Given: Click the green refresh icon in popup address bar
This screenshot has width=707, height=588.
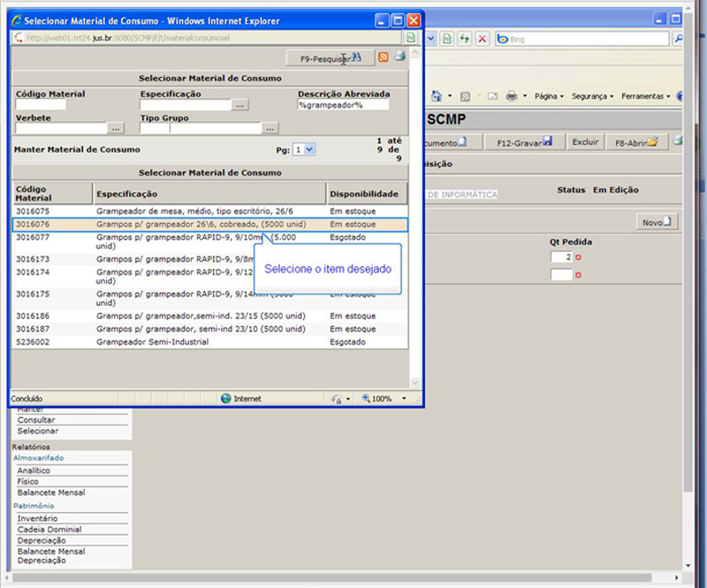Looking at the screenshot, I should point(411,37).
